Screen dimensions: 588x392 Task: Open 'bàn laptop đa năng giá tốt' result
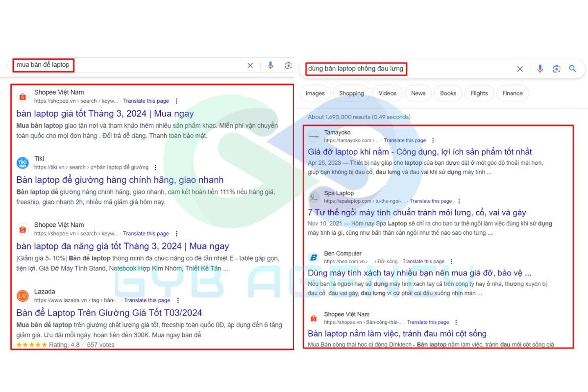click(x=122, y=246)
